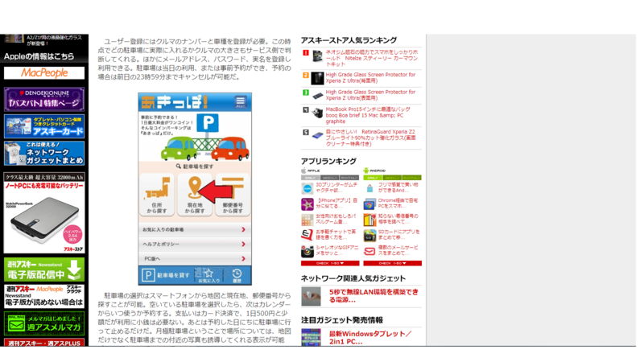Open the 3D printer app icon in Apple ranking
Image resolution: width=644 pixels, height=362 pixels.
point(308,188)
